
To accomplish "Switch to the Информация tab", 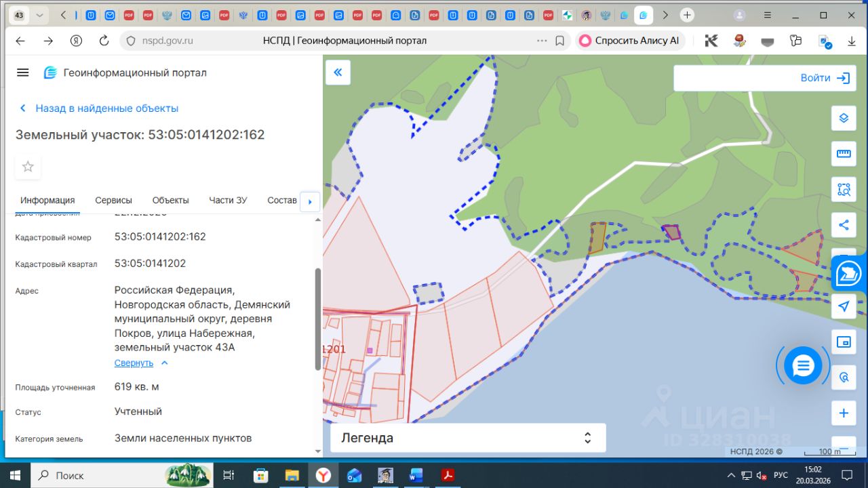I will (47, 201).
